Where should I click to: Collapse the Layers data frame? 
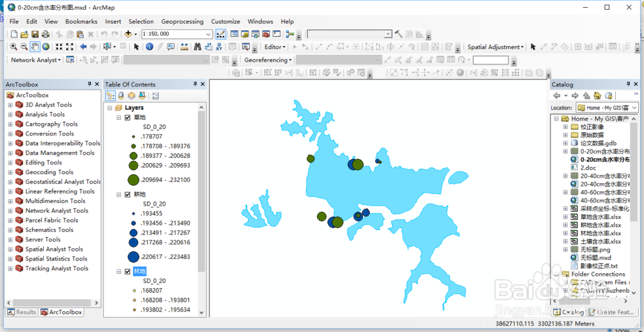click(109, 108)
